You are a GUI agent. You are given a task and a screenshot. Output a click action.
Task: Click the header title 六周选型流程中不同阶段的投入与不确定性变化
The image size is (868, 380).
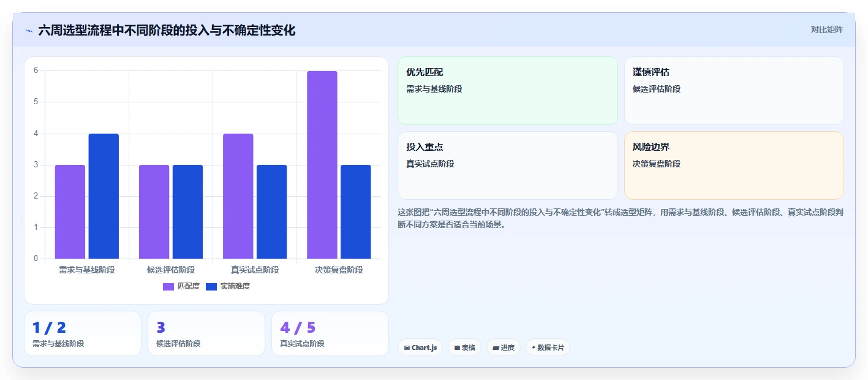pos(167,30)
